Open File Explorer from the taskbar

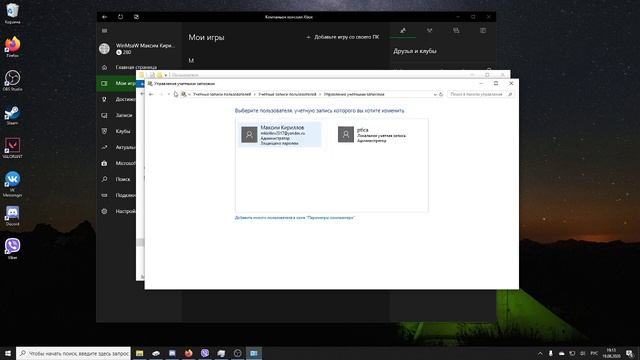coord(140,353)
